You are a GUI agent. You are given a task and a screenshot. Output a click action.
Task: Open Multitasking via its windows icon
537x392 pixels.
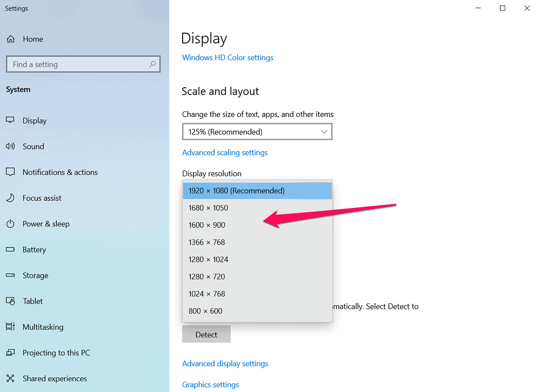click(11, 327)
